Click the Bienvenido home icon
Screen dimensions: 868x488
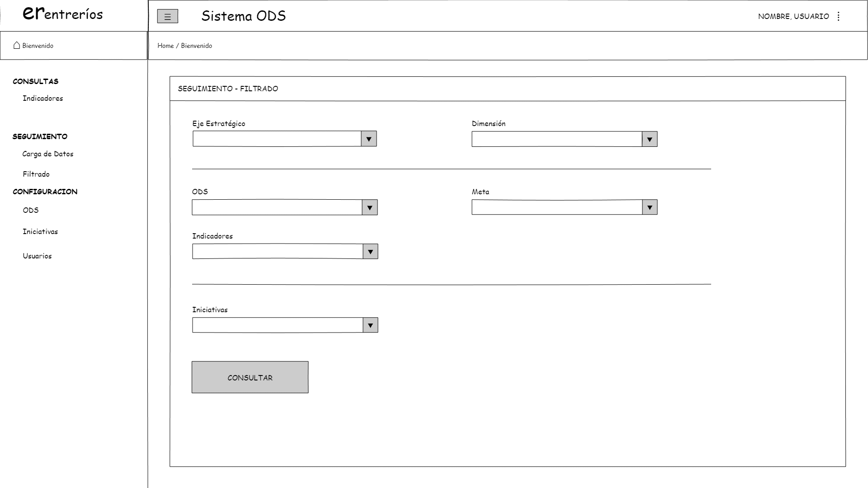[17, 45]
